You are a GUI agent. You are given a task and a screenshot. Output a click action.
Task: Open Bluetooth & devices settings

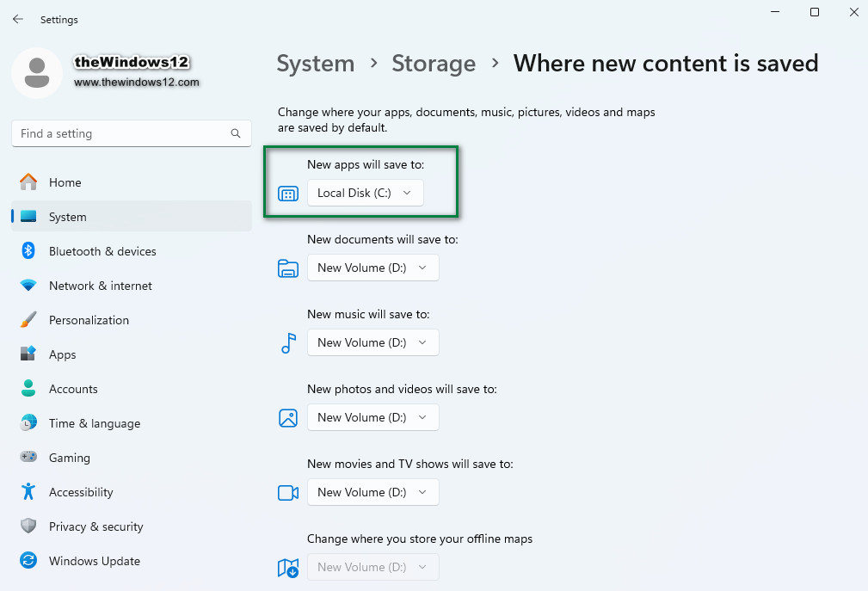point(132,250)
